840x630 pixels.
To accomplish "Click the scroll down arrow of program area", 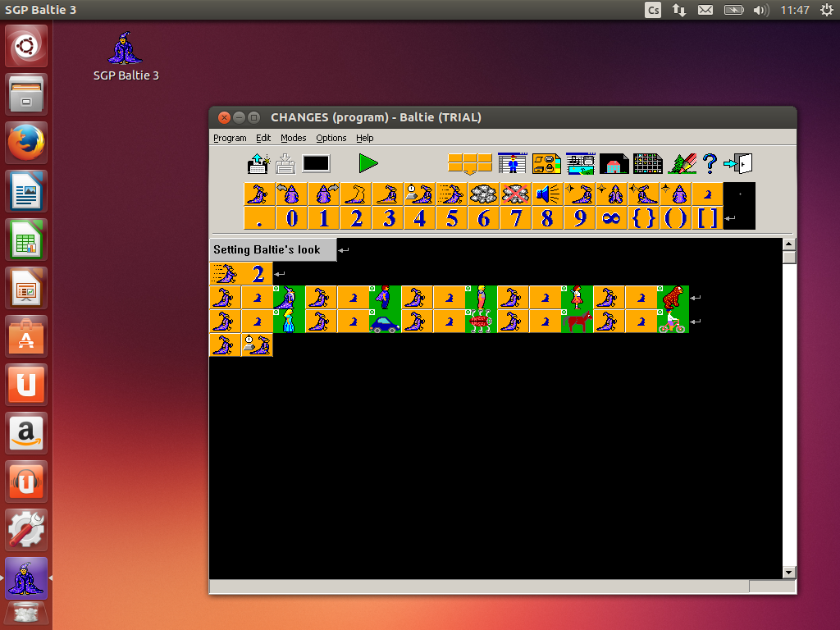I will (789, 572).
